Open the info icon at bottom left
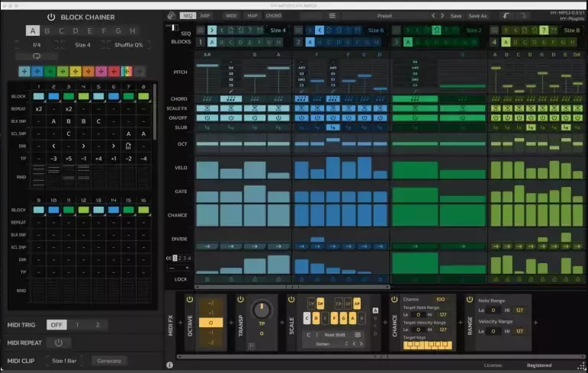Image resolution: width=588 pixels, height=373 pixels. pos(169,365)
